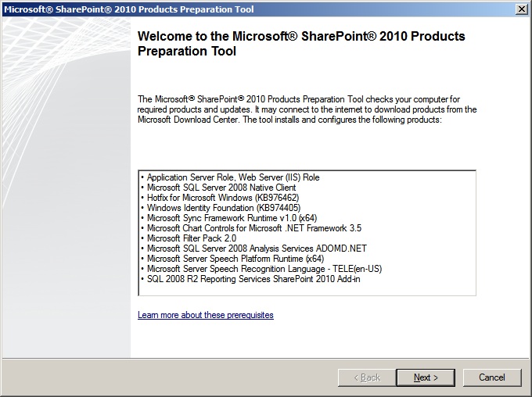Close the Preparation Tool dialog window
The width and height of the screenshot is (532, 397).
[x=521, y=8]
